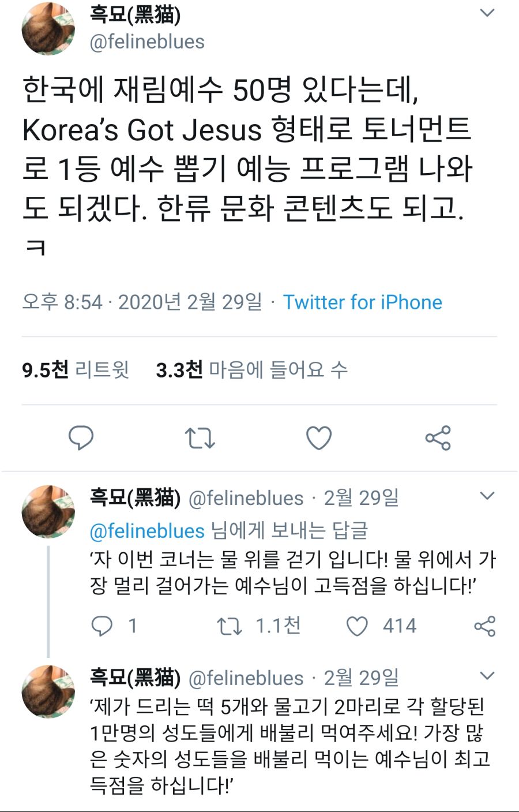Open Twitter for iPhone source link
519x812 pixels.
pyautogui.click(x=362, y=302)
